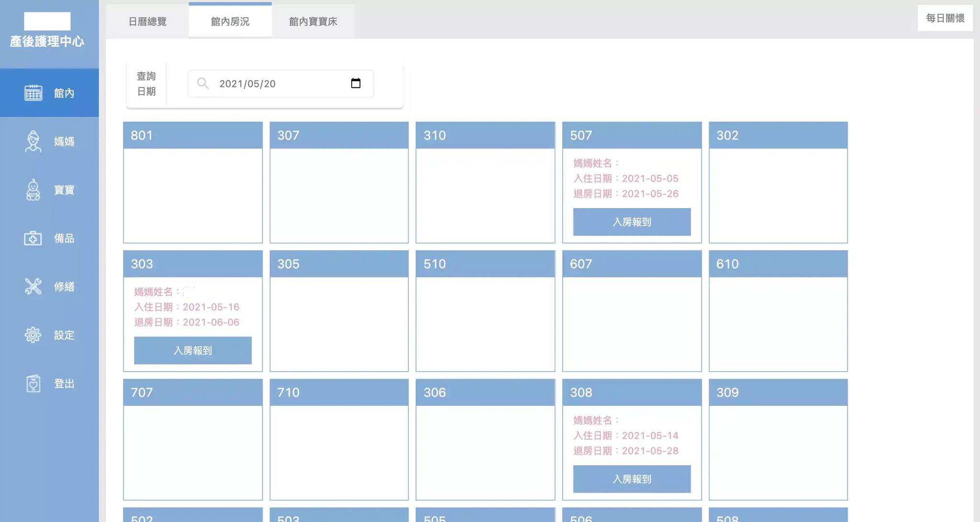Click the logo above 產後護理中心

[47, 21]
